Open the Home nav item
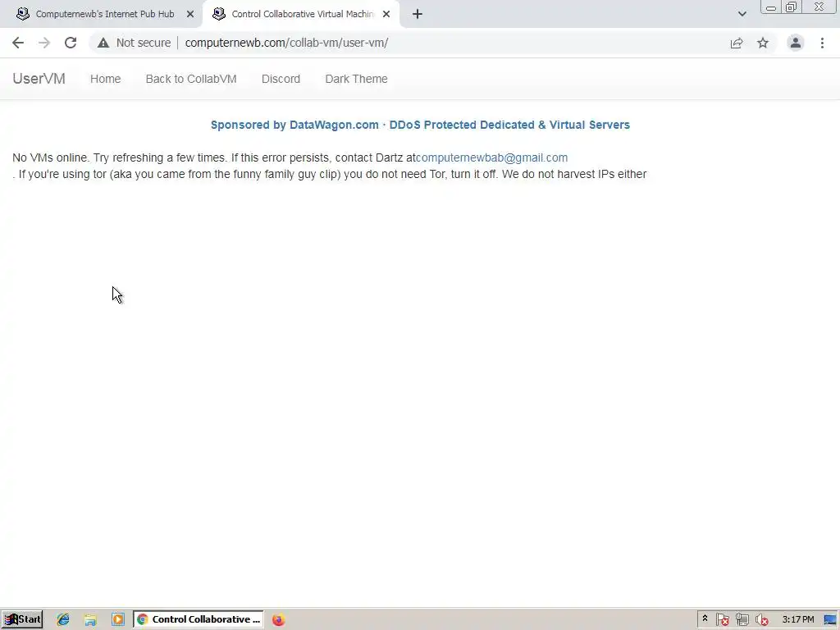The height and width of the screenshot is (630, 840). coord(106,79)
